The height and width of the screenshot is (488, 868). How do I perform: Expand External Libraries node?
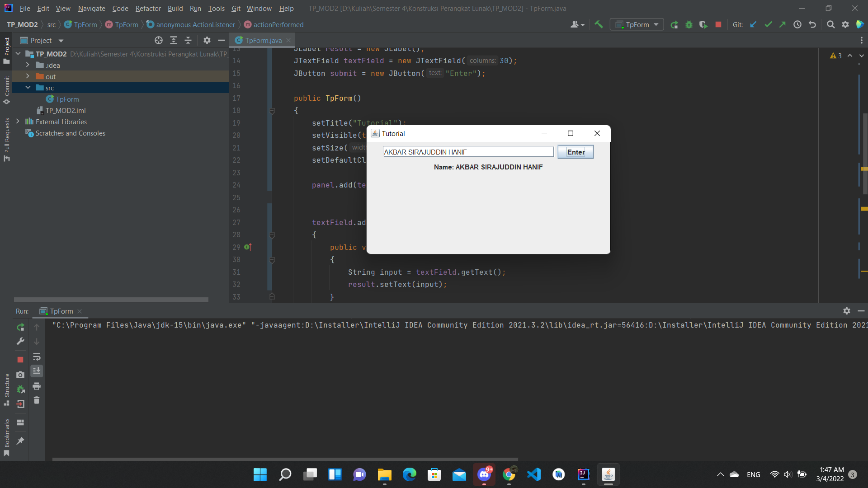[18, 122]
